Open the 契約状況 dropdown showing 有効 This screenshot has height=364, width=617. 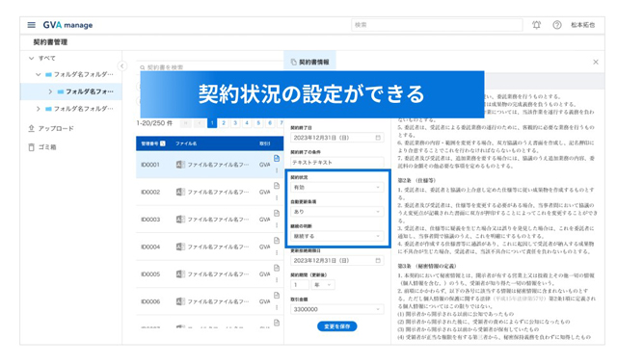click(336, 187)
